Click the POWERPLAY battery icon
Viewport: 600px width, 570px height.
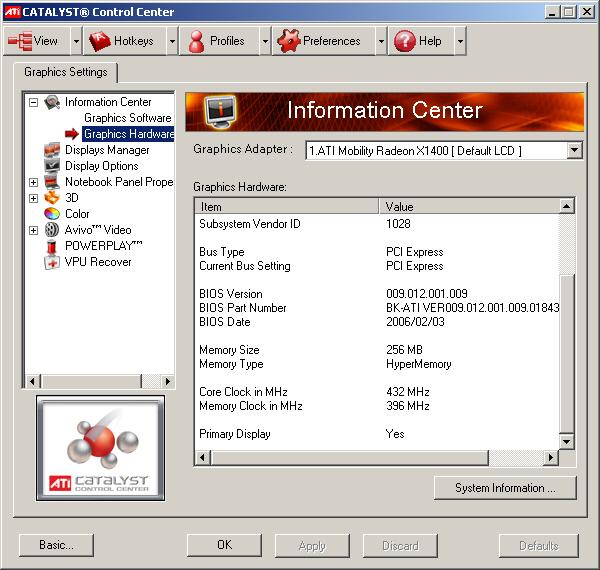click(x=51, y=246)
